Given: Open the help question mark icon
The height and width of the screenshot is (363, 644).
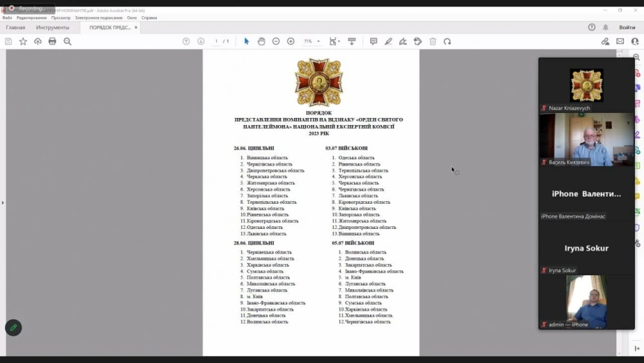Looking at the screenshot, I should (x=592, y=27).
